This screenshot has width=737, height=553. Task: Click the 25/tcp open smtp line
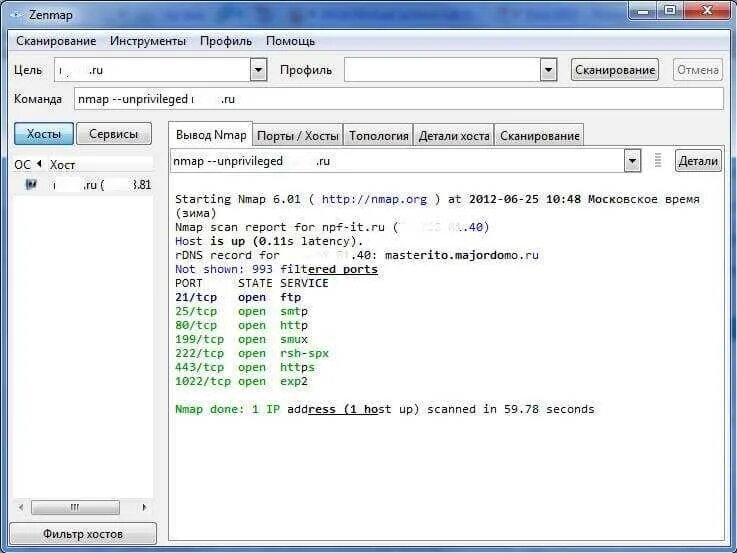click(242, 312)
